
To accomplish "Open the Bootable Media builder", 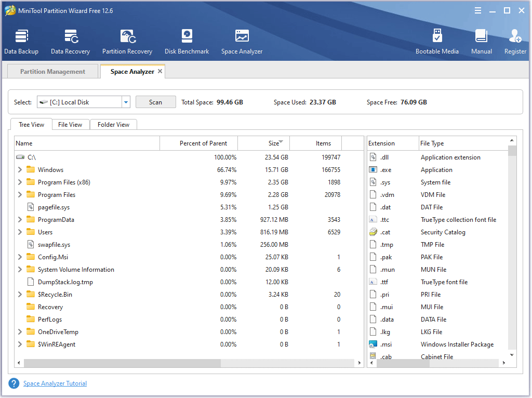I will [437, 42].
